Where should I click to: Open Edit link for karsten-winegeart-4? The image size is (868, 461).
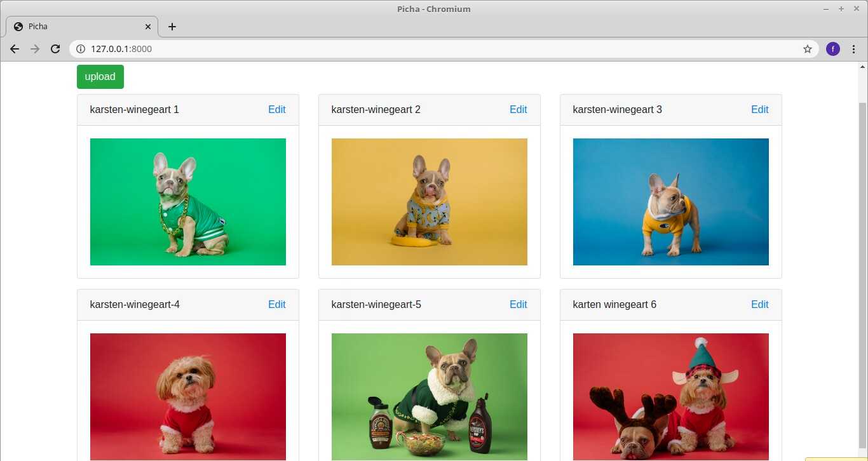[x=276, y=304]
